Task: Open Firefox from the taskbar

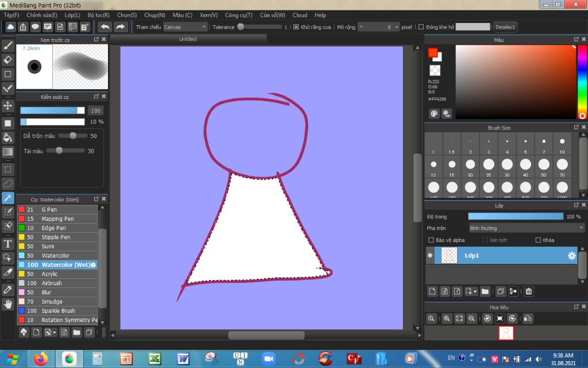Action: [41, 359]
